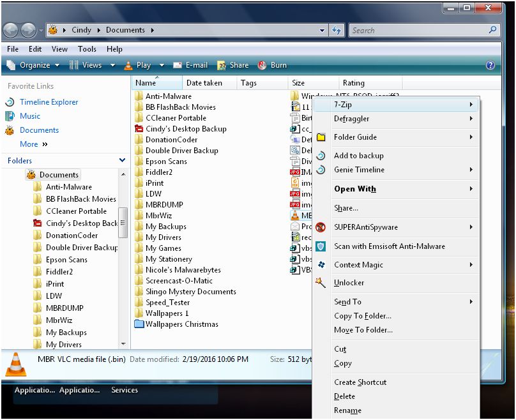Choose Copy To Folder in context menu
The width and height of the screenshot is (516, 420).
pyautogui.click(x=396, y=316)
